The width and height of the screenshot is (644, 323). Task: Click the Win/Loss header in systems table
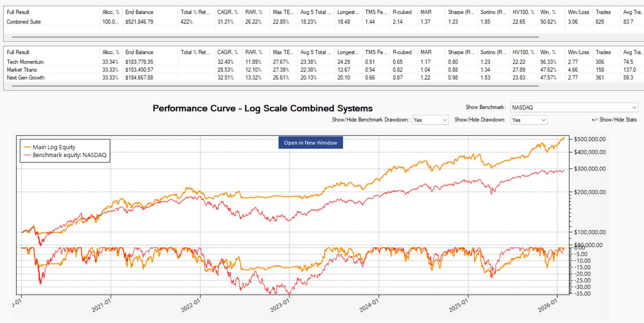tap(578, 52)
